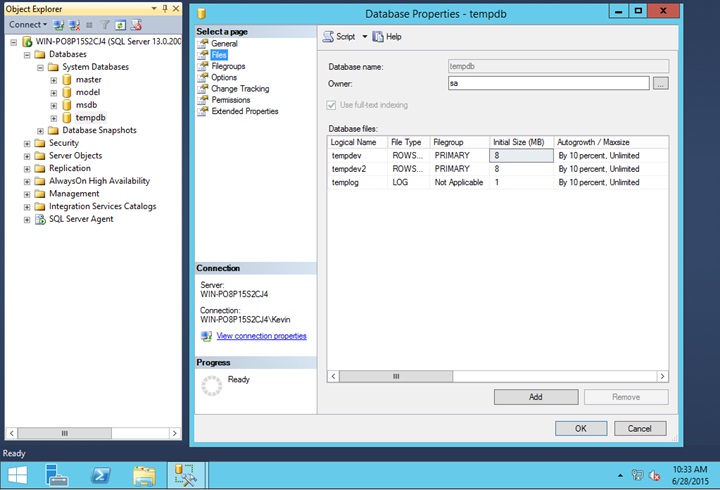Click database files horizontal scrollbar thumb
Screen dimensions: 720x490
pyautogui.click(x=396, y=377)
